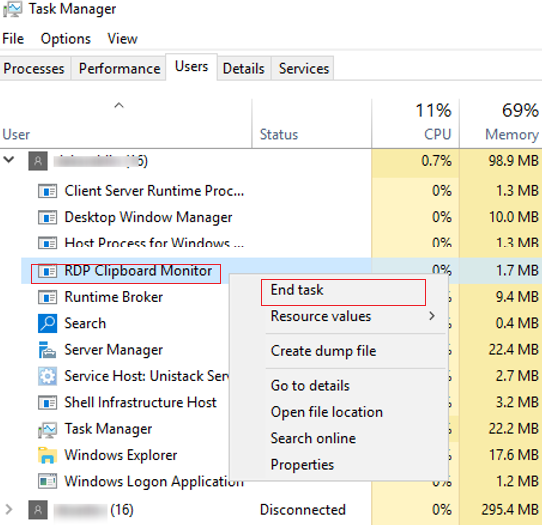Switch to the Details tab
The image size is (542, 525).
[244, 68]
